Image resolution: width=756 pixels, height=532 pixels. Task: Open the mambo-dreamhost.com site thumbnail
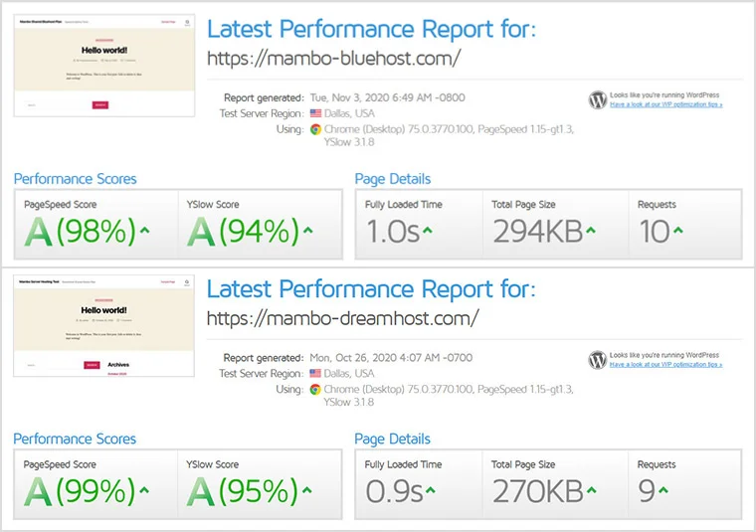104,326
